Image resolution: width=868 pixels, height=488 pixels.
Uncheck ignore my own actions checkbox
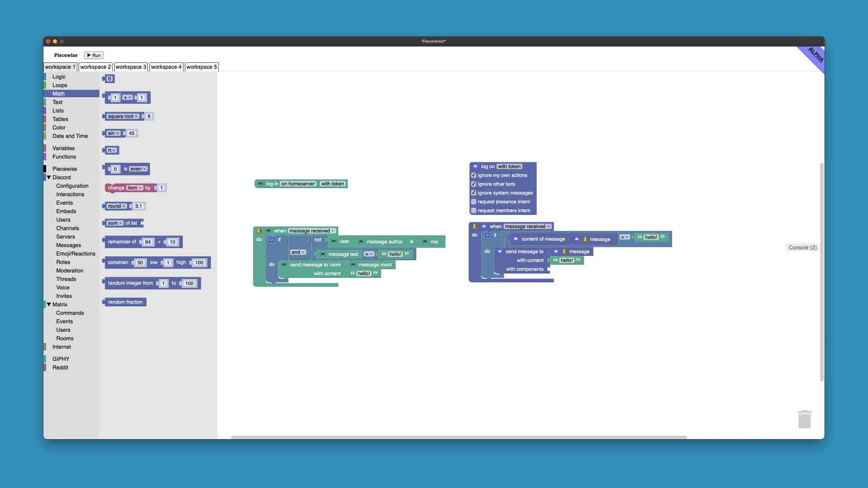[474, 175]
